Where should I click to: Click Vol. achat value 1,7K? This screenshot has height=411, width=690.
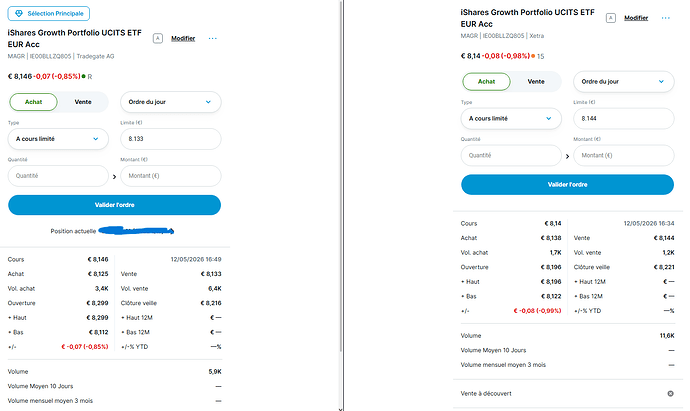555,253
